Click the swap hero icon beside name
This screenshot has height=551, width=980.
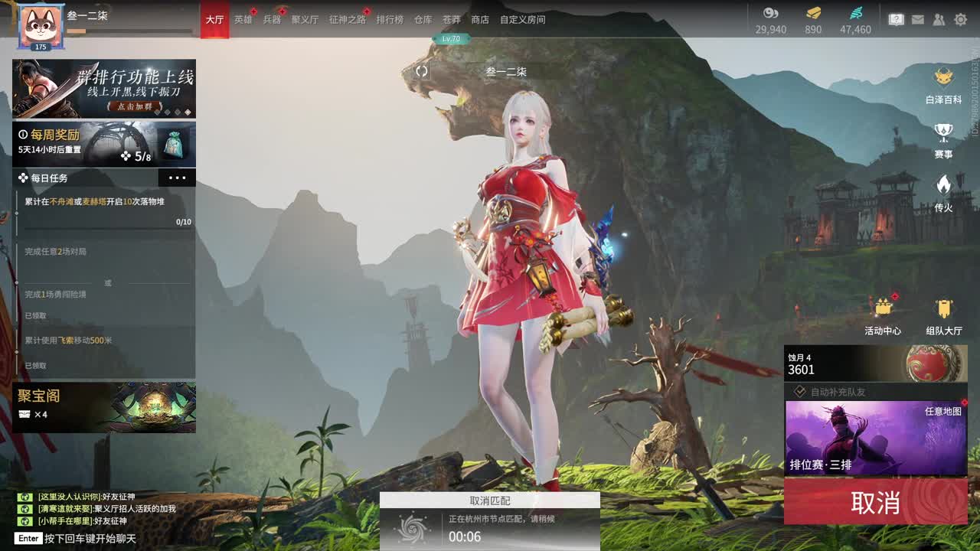pyautogui.click(x=421, y=71)
